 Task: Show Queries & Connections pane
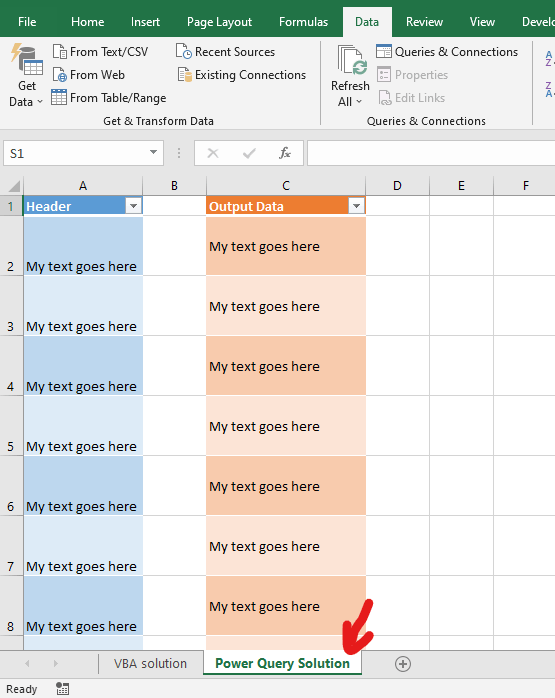coord(447,52)
